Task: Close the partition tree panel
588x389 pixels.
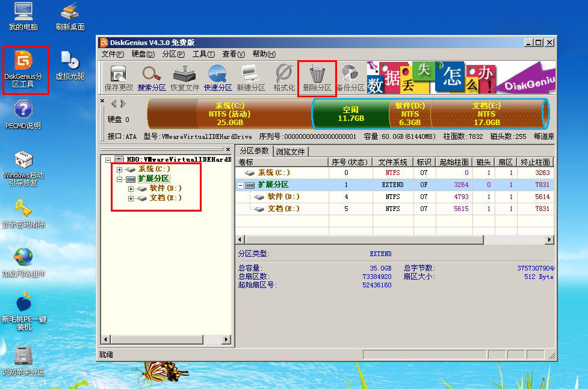Action: (x=228, y=149)
